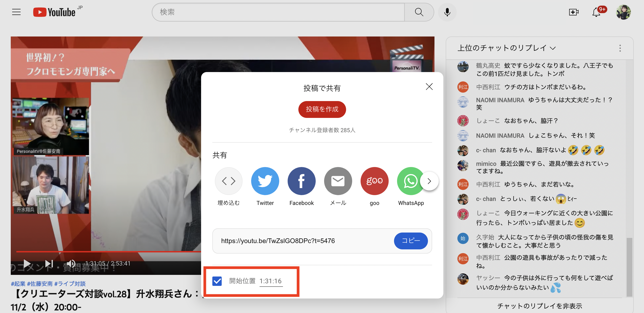The image size is (644, 313).
Task: Click the Twitter share icon
Action: [x=265, y=181]
